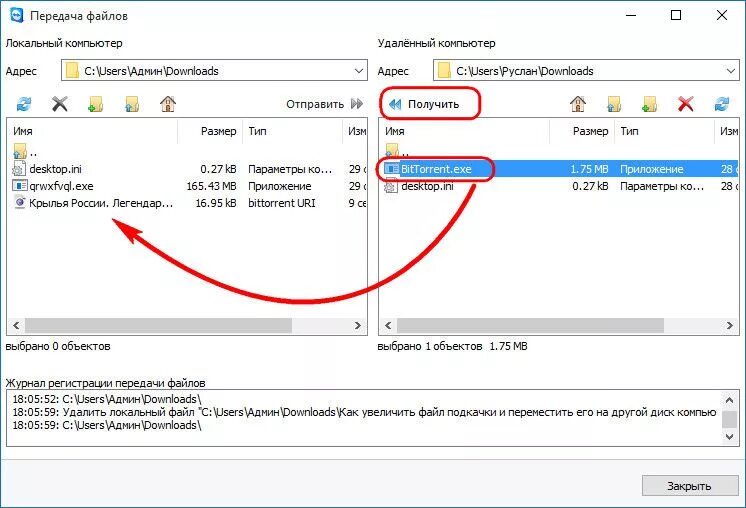This screenshot has width=746, height=508.
Task: Select file name 'desktop.ini' in local list
Action: (x=55, y=169)
